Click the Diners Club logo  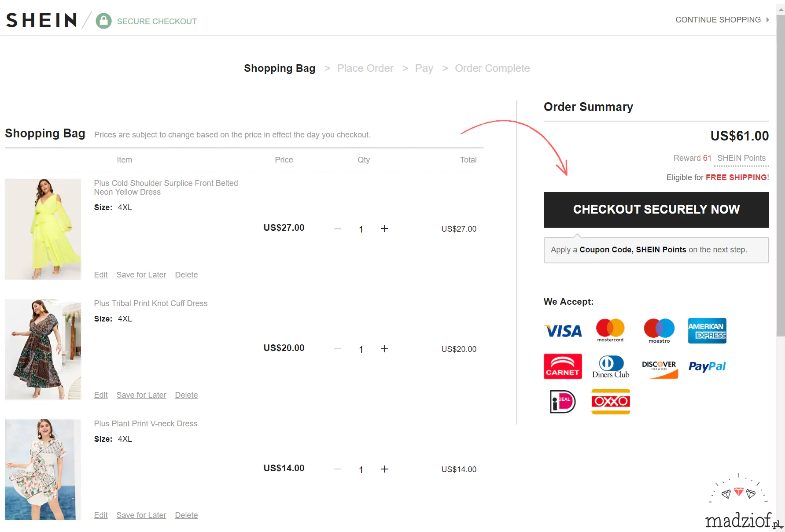pos(611,367)
